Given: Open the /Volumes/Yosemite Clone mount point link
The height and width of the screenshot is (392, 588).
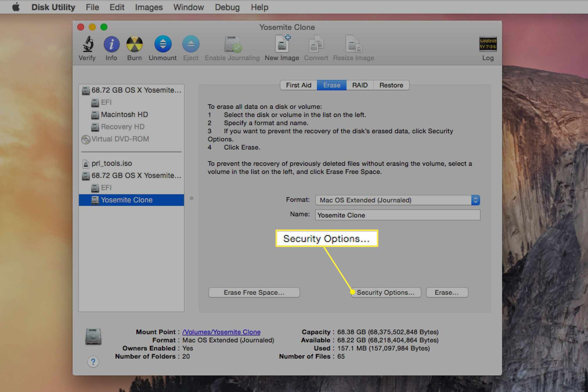Looking at the screenshot, I should click(221, 332).
